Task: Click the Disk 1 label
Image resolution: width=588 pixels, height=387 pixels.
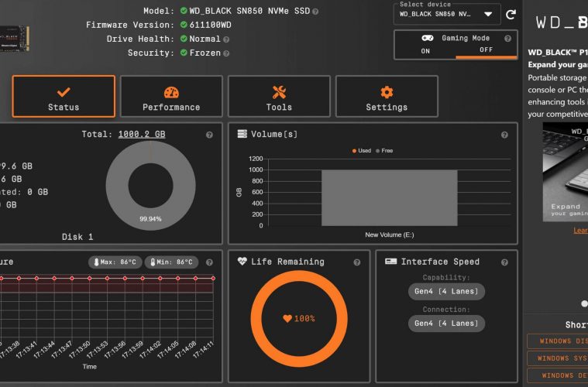Action: tap(77, 237)
